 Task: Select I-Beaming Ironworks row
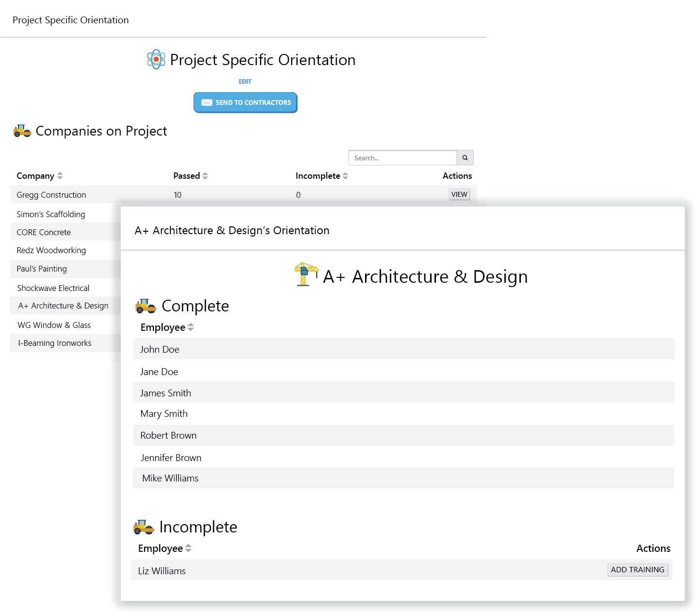(66, 343)
